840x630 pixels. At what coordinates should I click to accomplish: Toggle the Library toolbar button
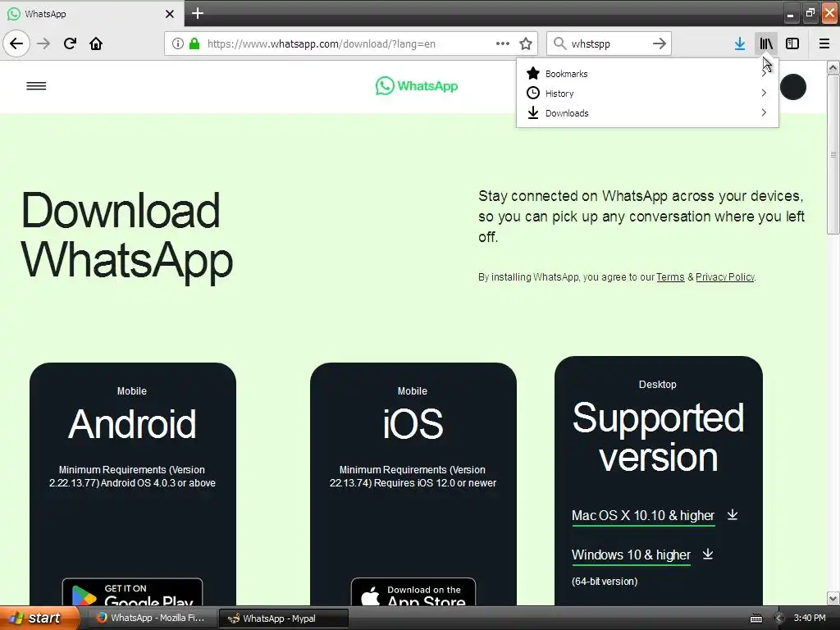[x=766, y=43]
